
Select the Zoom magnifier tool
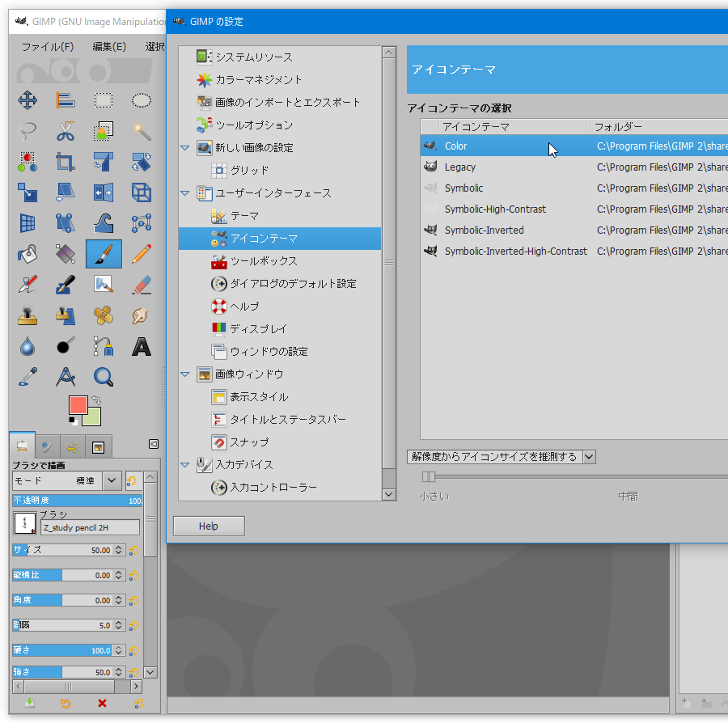(103, 377)
